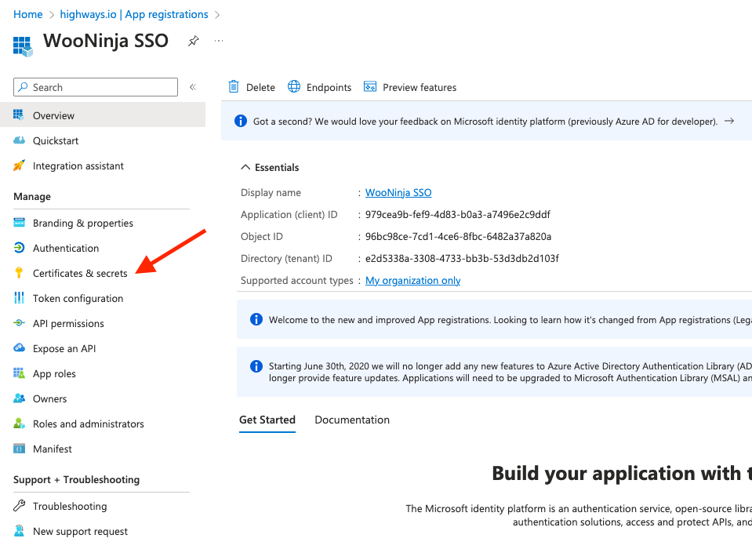
Task: Go to Home in the breadcrumb
Action: [x=28, y=14]
